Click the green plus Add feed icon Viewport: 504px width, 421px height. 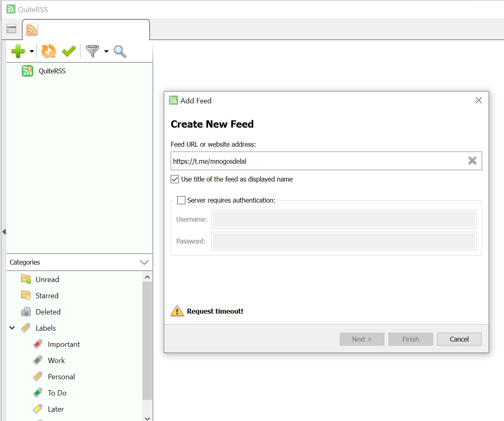pyautogui.click(x=18, y=51)
